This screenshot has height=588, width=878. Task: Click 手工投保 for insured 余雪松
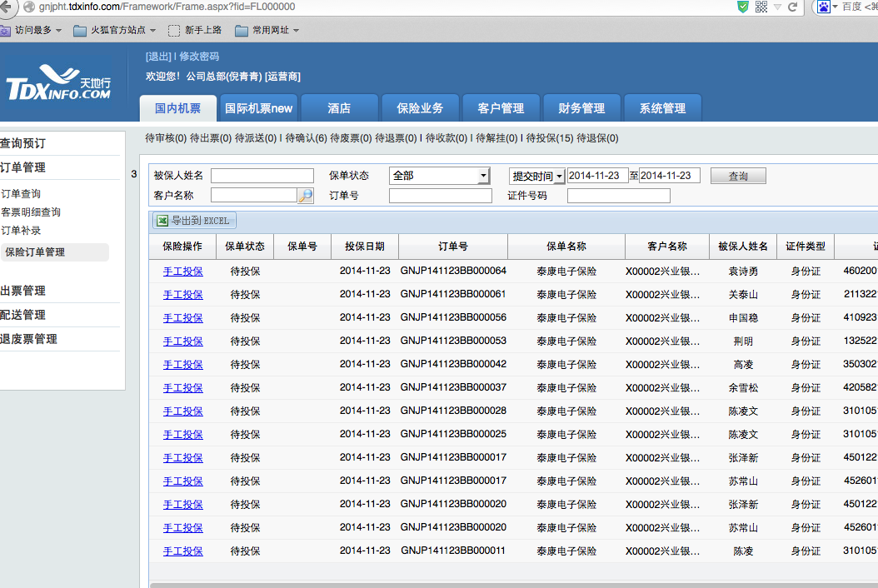[x=182, y=388]
